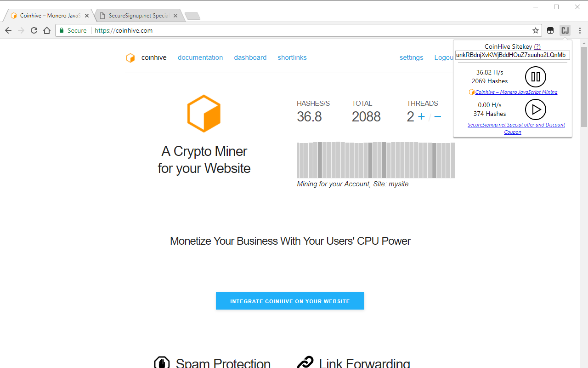
Task: Pause mining for the Coinhive tab
Action: coord(536,77)
